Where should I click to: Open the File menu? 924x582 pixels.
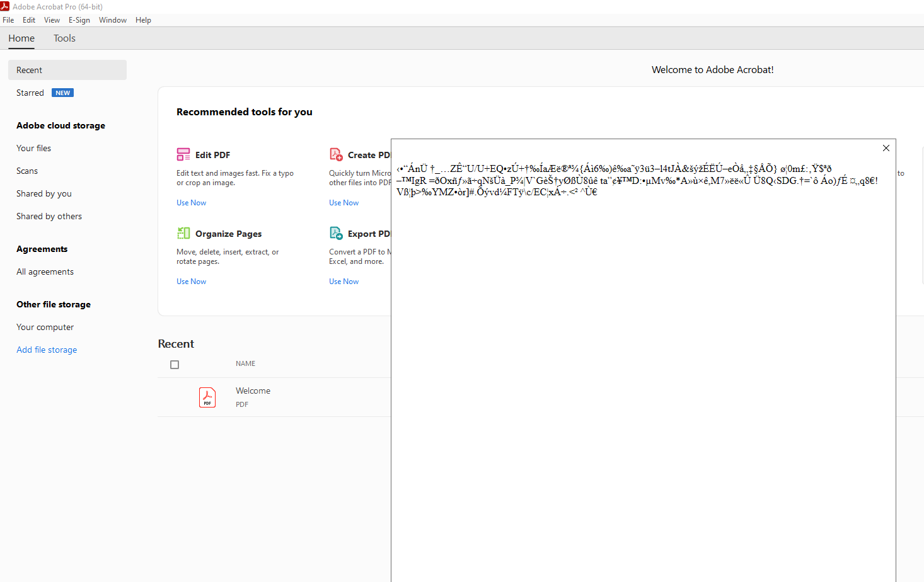click(x=8, y=20)
